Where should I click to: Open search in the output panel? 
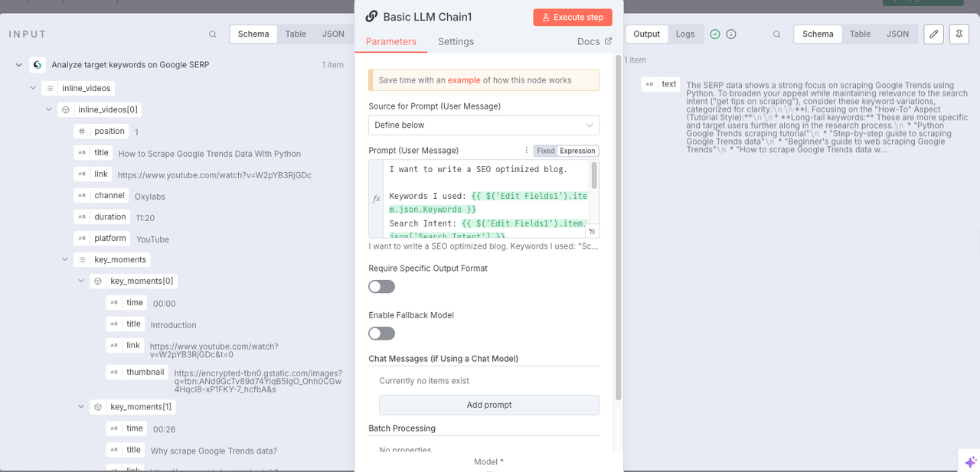[777, 34]
